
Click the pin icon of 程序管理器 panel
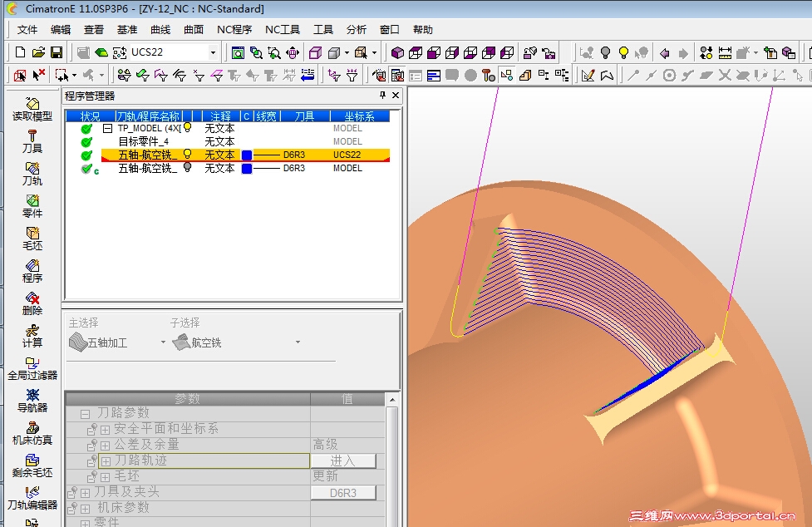pos(382,95)
